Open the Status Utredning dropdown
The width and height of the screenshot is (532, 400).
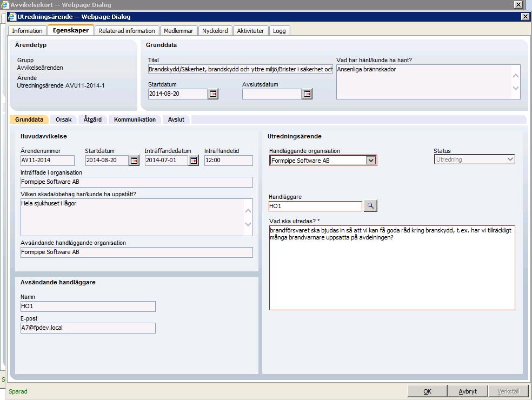coord(474,159)
